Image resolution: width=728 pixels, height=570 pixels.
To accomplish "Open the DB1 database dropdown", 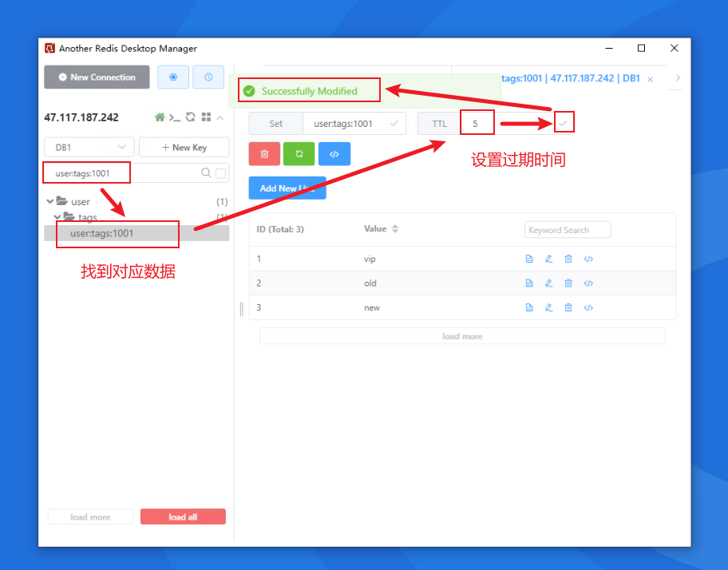I will [x=89, y=147].
